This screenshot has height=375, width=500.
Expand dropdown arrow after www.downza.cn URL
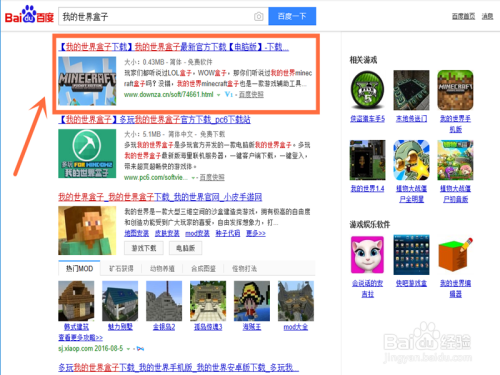[219, 95]
